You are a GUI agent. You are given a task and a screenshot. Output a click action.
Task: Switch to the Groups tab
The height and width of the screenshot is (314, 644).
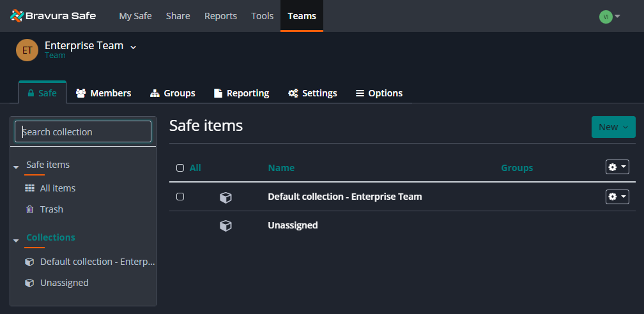click(172, 93)
